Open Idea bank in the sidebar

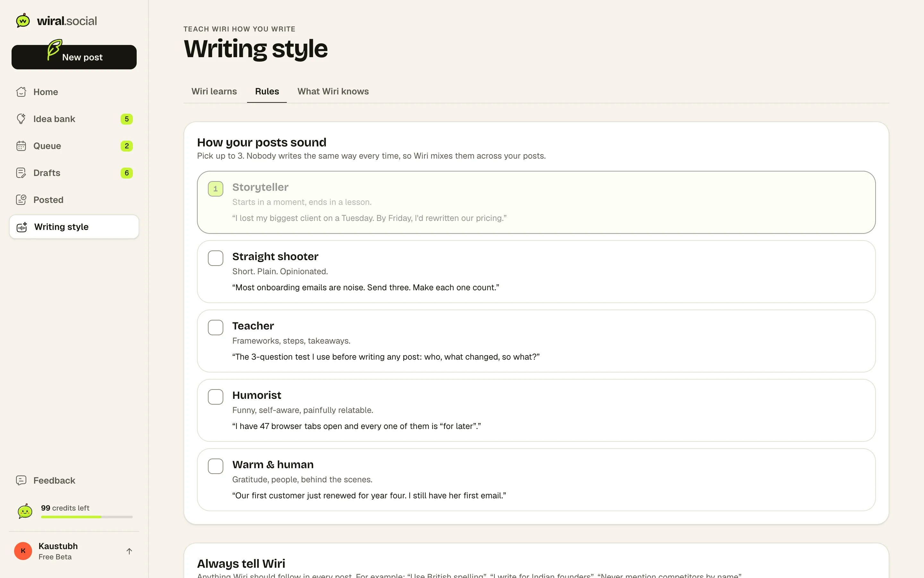click(74, 119)
